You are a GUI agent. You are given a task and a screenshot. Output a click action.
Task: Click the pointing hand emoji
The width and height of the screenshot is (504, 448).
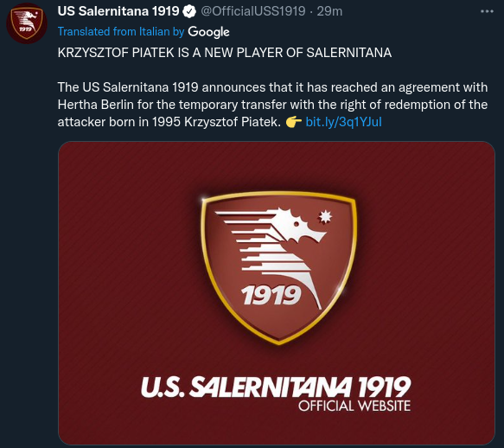[293, 122]
